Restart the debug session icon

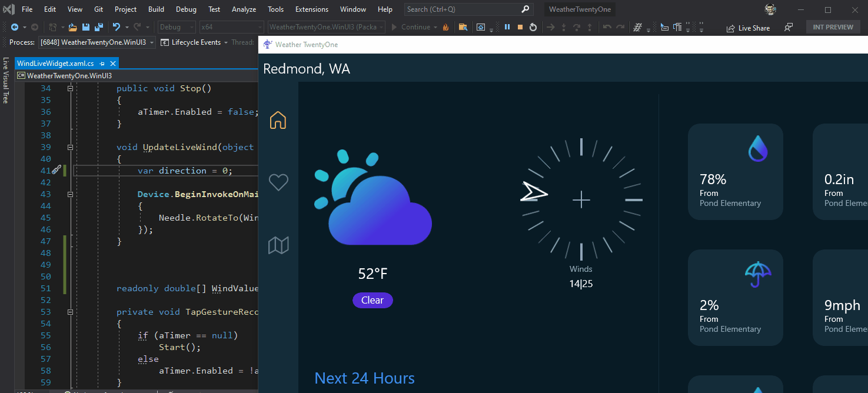click(533, 27)
